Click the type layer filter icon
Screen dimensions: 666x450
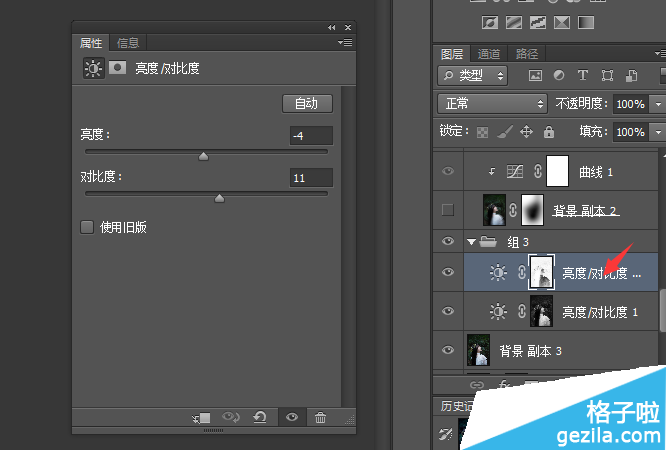(x=583, y=75)
